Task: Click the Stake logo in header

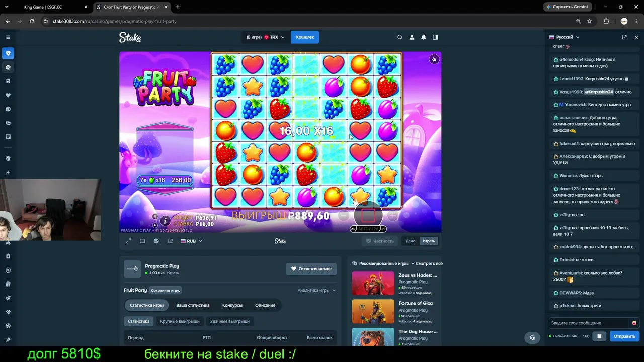Action: (130, 37)
